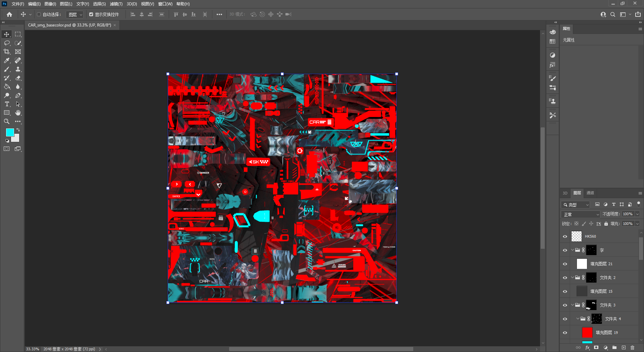Click the foreground cyan color swatch

pyautogui.click(x=10, y=132)
